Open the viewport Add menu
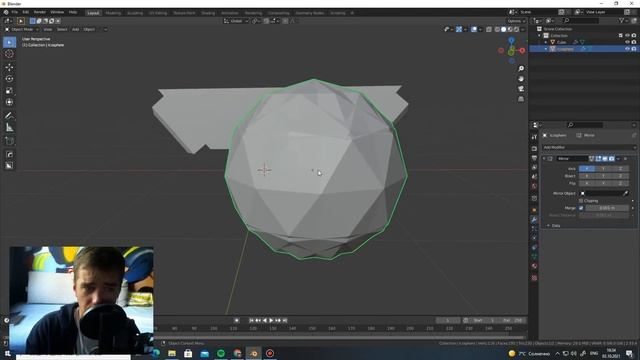This screenshot has width=640, height=360. (x=76, y=29)
